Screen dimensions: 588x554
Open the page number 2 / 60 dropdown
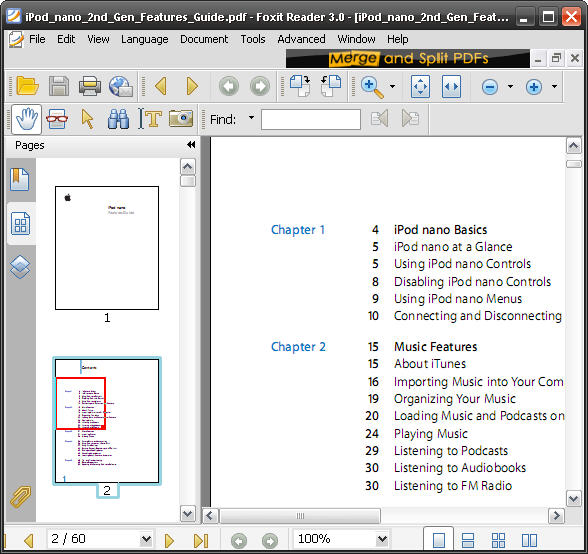point(146,539)
